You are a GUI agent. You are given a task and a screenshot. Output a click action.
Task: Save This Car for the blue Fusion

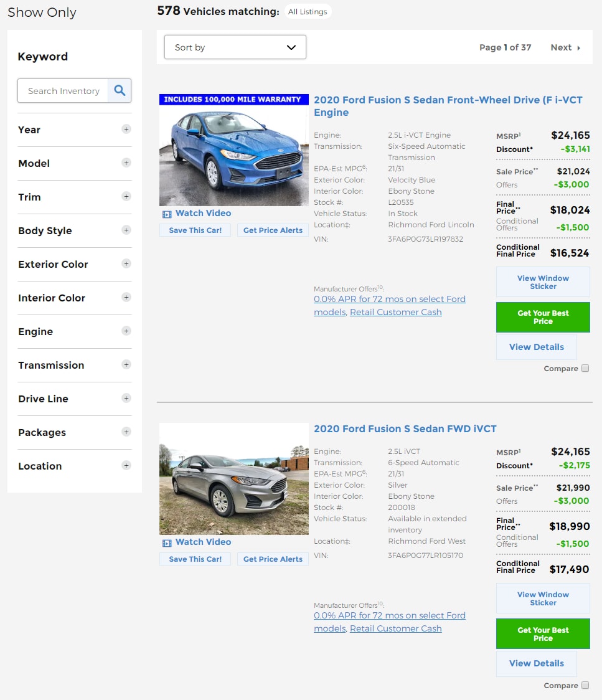195,230
